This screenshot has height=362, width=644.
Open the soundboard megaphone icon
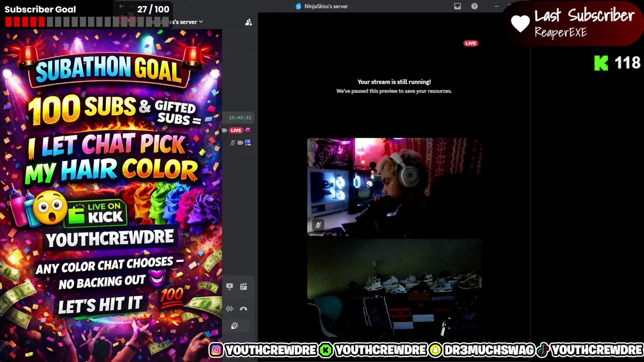tap(234, 326)
